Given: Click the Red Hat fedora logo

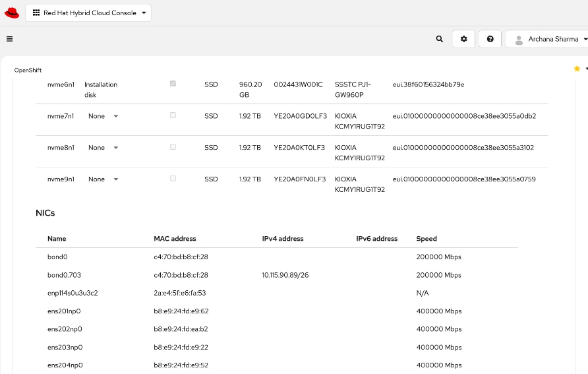Looking at the screenshot, I should pos(12,13).
